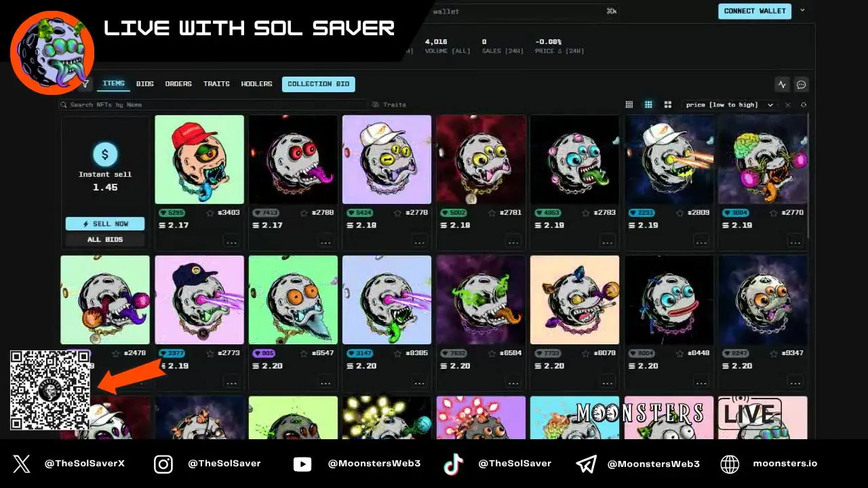Switch to the dense small grid view

(x=629, y=104)
